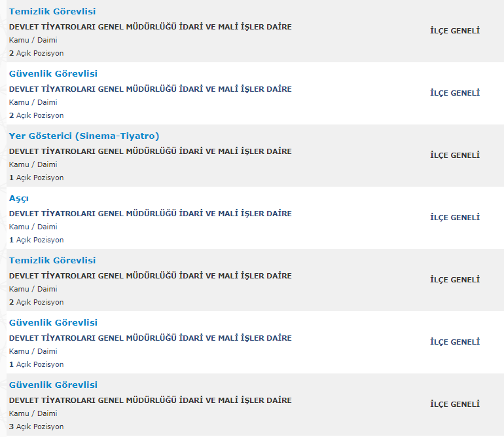Click İLÇE GENELİ label in the bottom row
Image resolution: width=504 pixels, height=437 pixels.
click(x=455, y=404)
